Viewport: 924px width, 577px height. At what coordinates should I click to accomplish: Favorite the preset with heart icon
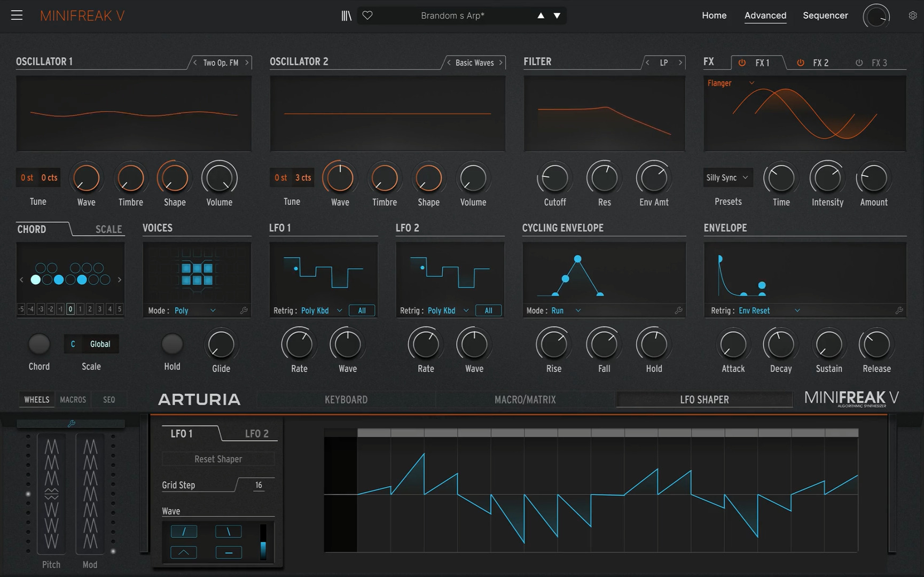click(x=367, y=15)
